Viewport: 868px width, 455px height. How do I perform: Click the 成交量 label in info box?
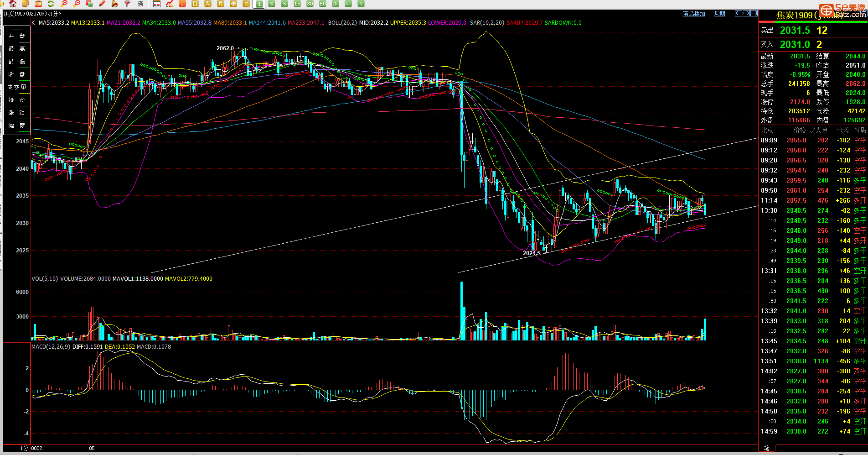tap(17, 87)
